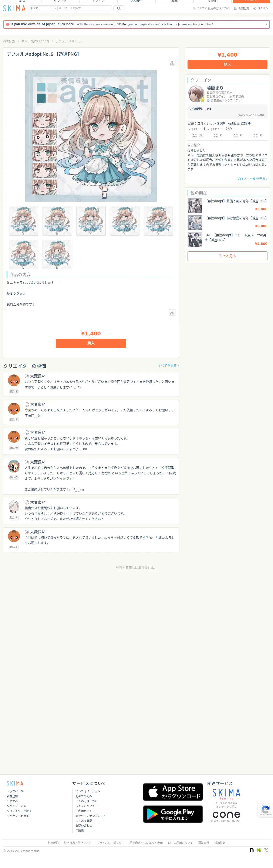This screenshot has width=273, height=868.
Task: Click the 購入 button below the product description
Action: (x=91, y=343)
